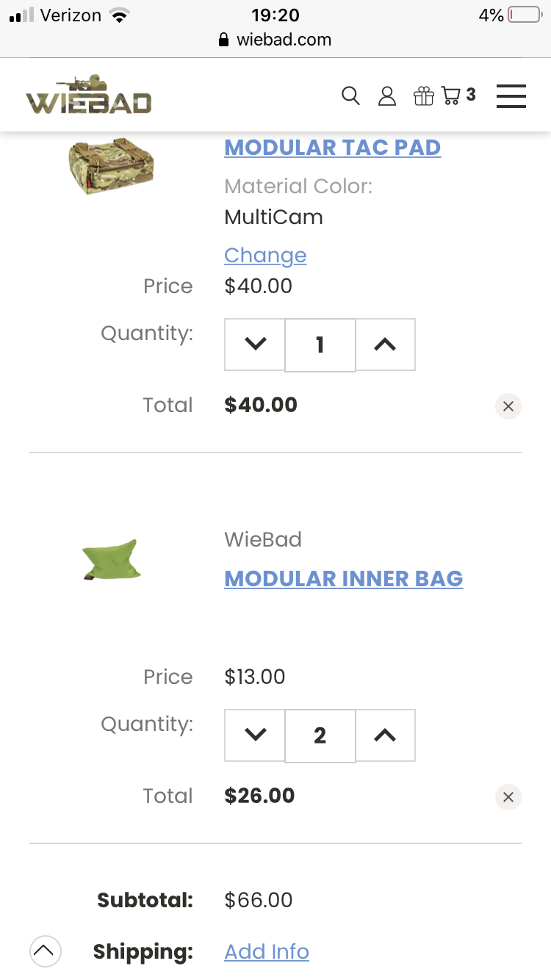
Task: View the green inner bag thumbnail
Action: point(110,560)
